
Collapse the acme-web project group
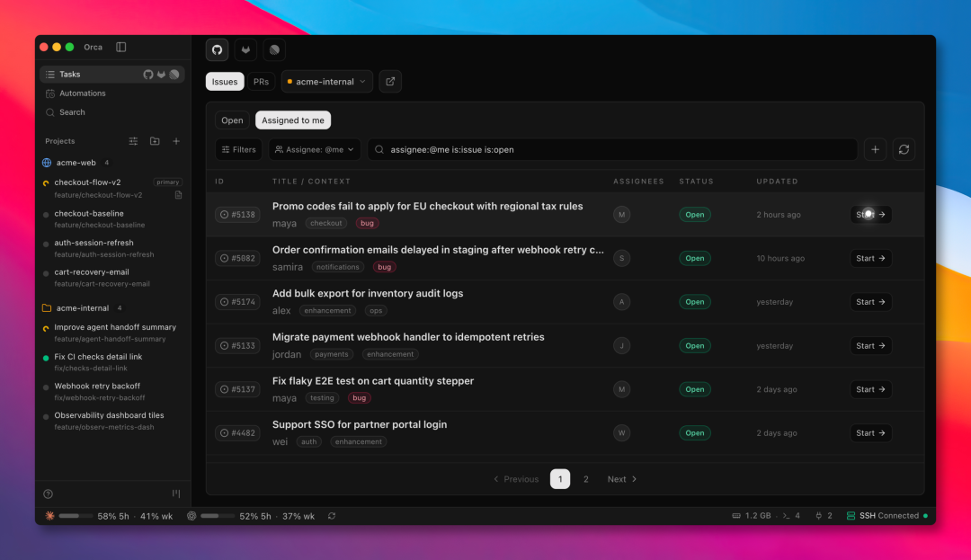click(x=76, y=163)
